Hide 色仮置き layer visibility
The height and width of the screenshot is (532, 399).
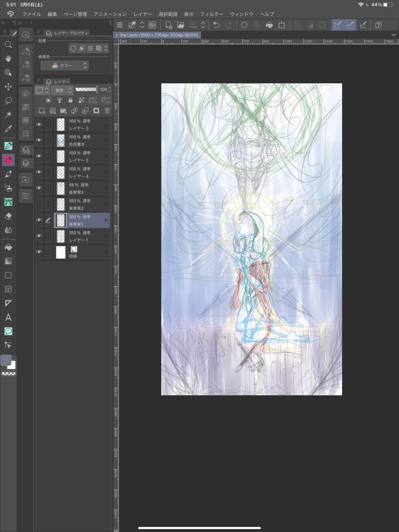(x=39, y=140)
